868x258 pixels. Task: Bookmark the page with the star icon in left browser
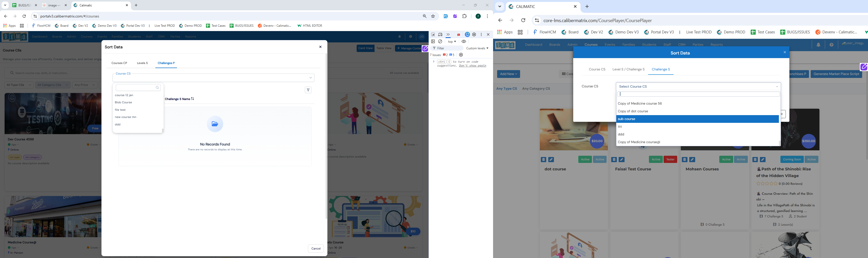pos(433,16)
